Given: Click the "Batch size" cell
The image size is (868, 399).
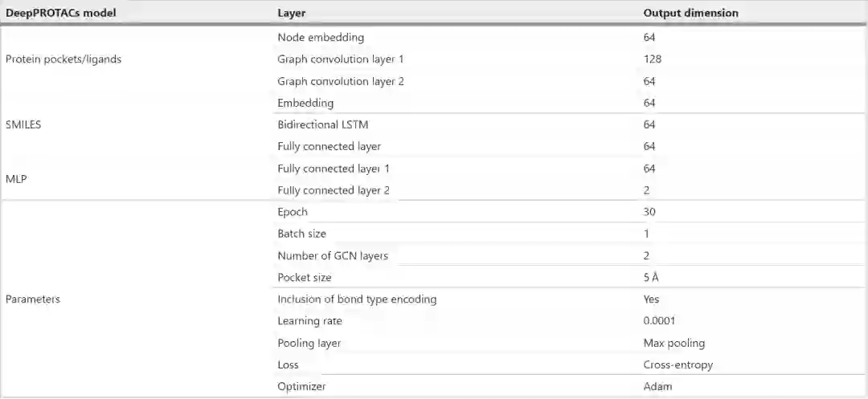Looking at the screenshot, I should tap(301, 234).
